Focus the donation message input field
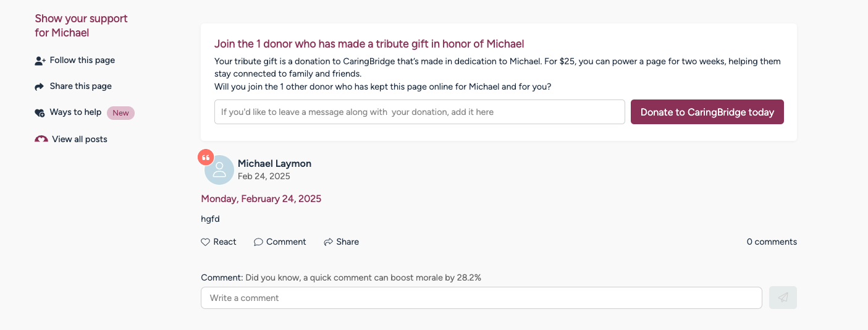This screenshot has height=330, width=868. [x=419, y=112]
